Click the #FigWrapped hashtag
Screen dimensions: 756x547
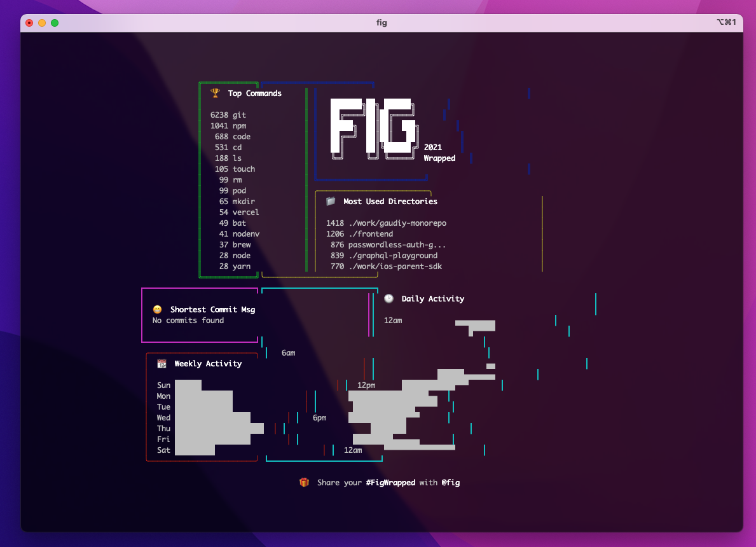(x=390, y=482)
